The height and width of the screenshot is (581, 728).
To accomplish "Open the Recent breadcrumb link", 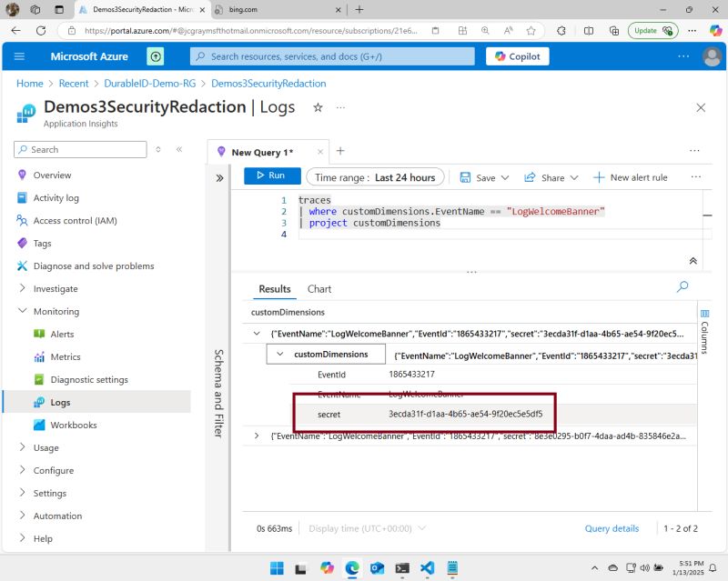I will pos(74,84).
